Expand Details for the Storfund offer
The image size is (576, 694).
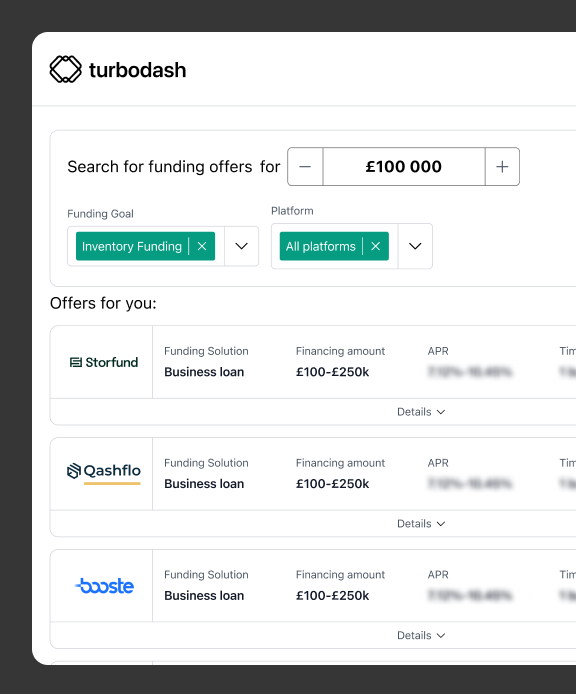point(421,412)
